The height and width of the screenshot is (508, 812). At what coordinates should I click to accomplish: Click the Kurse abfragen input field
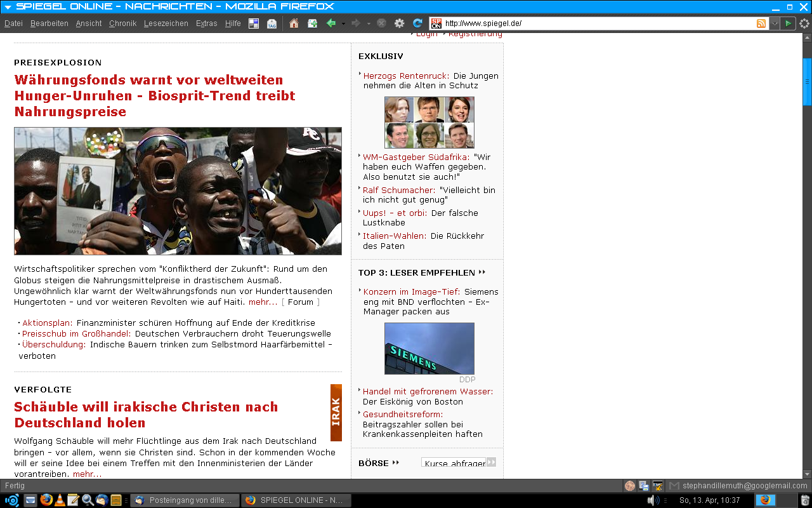(x=454, y=463)
